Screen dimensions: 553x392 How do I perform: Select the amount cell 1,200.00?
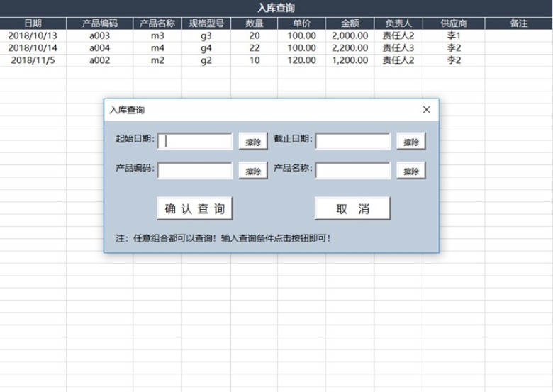(x=350, y=60)
